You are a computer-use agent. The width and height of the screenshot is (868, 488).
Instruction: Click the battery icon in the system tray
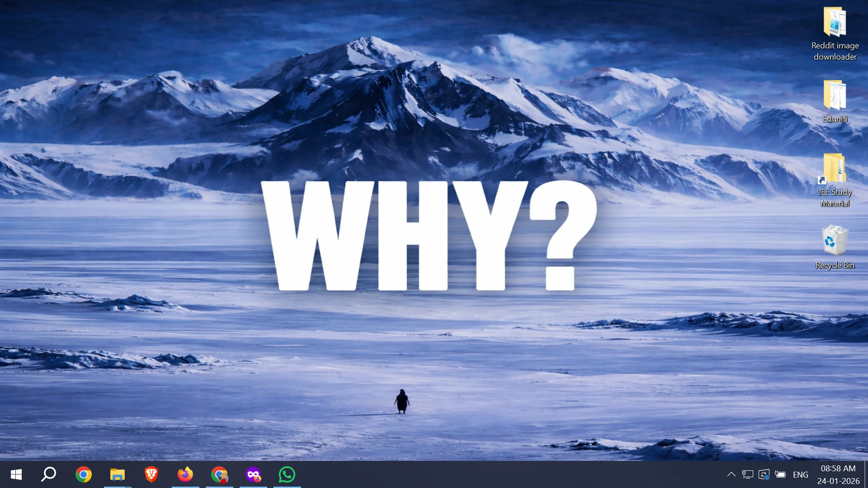[780, 474]
